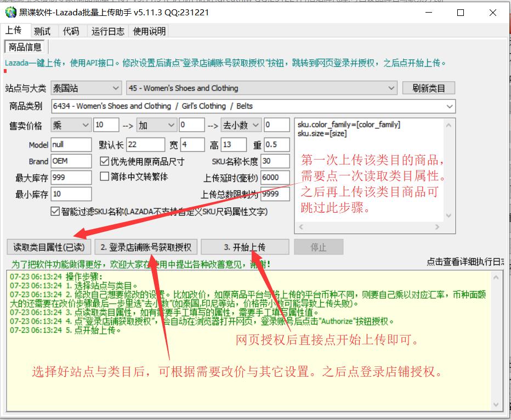Switch to the 运行日志 tab
Screen dimensions: 511x420
coord(108,31)
